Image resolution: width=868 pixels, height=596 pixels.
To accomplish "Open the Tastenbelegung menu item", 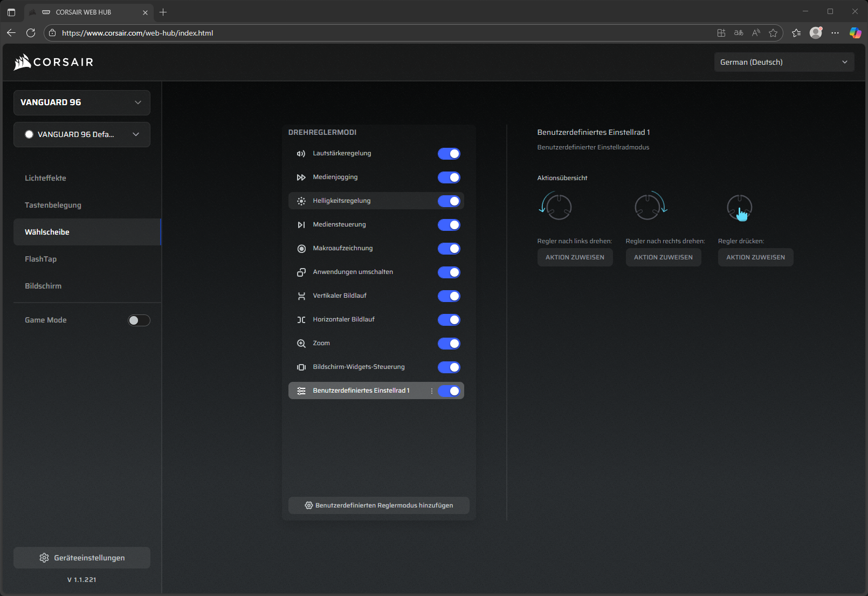I will coord(53,205).
